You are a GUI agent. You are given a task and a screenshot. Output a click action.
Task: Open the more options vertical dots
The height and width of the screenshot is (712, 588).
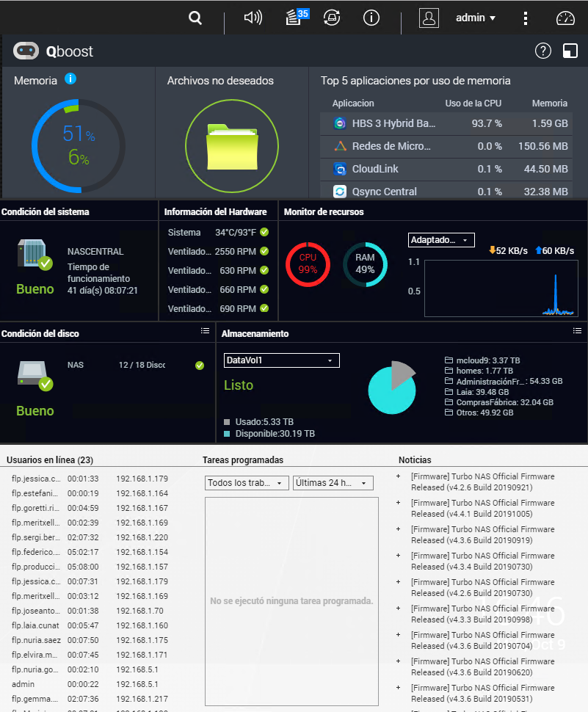tap(526, 18)
